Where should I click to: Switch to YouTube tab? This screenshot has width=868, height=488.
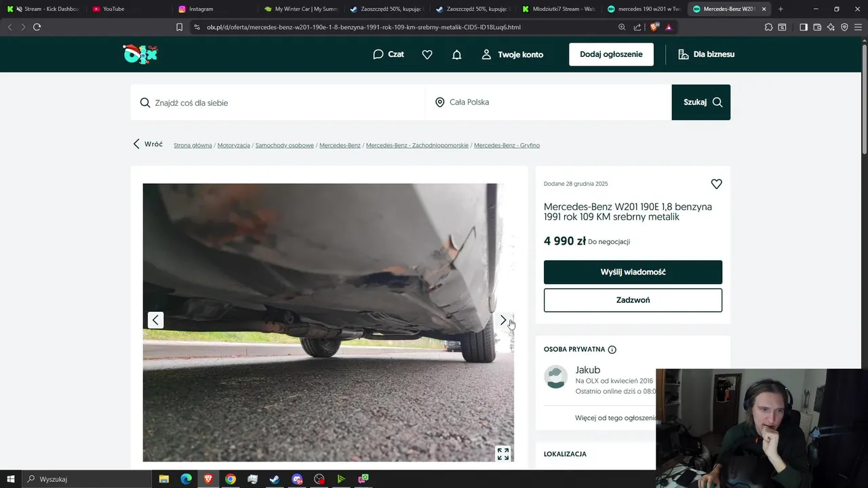[129, 9]
